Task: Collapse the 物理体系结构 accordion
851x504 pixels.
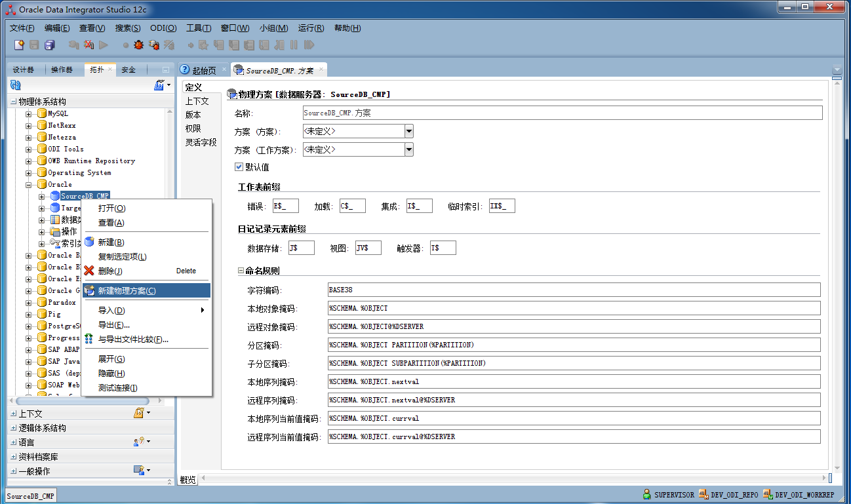Action: point(14,102)
